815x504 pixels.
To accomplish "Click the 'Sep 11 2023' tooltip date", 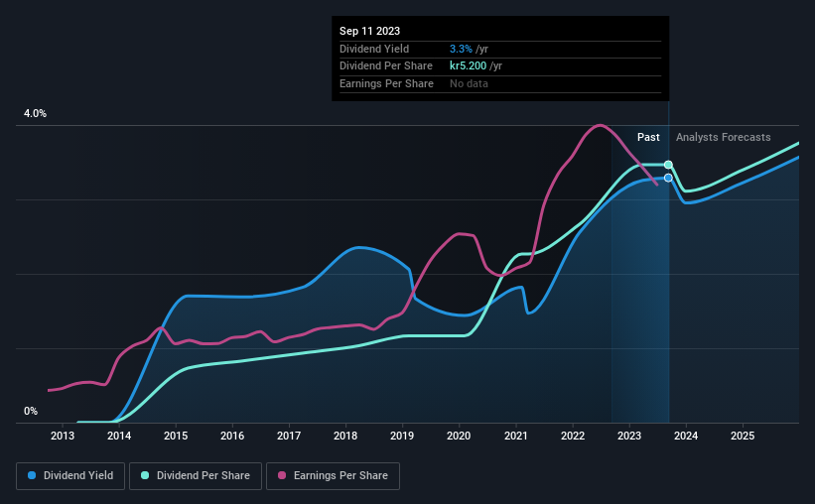I will point(369,31).
